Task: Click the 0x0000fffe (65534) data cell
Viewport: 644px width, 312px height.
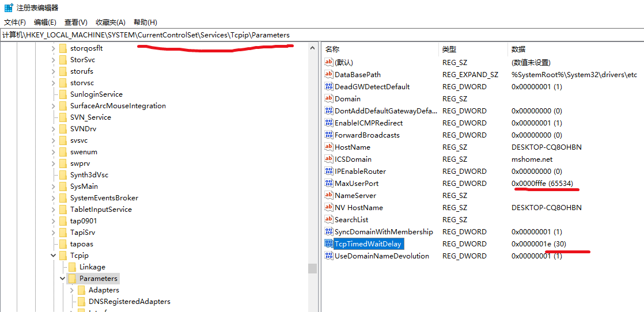Action: [x=542, y=183]
